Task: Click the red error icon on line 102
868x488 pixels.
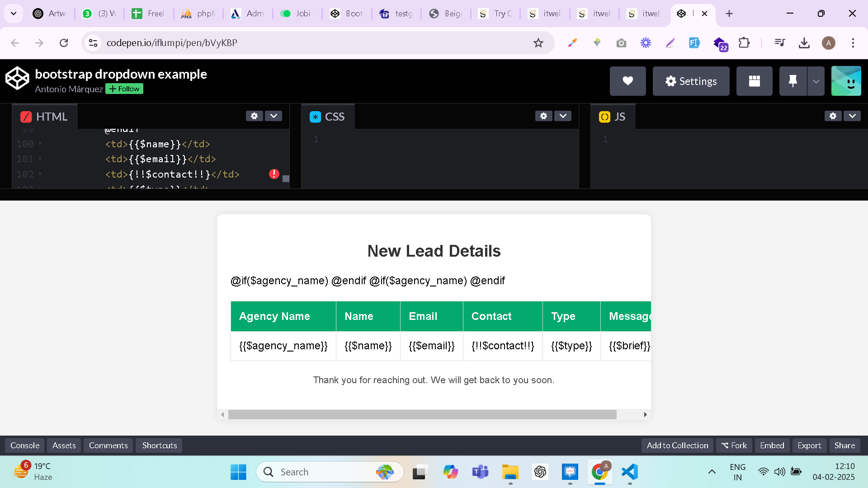Action: (x=274, y=174)
